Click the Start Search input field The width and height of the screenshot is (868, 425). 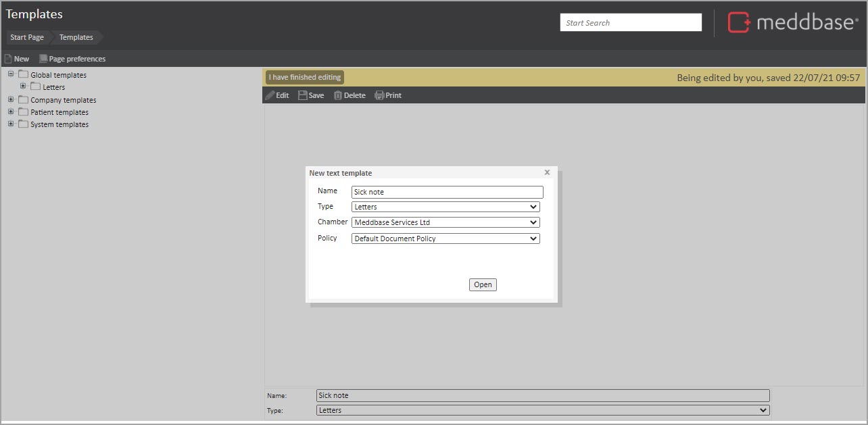(x=631, y=23)
